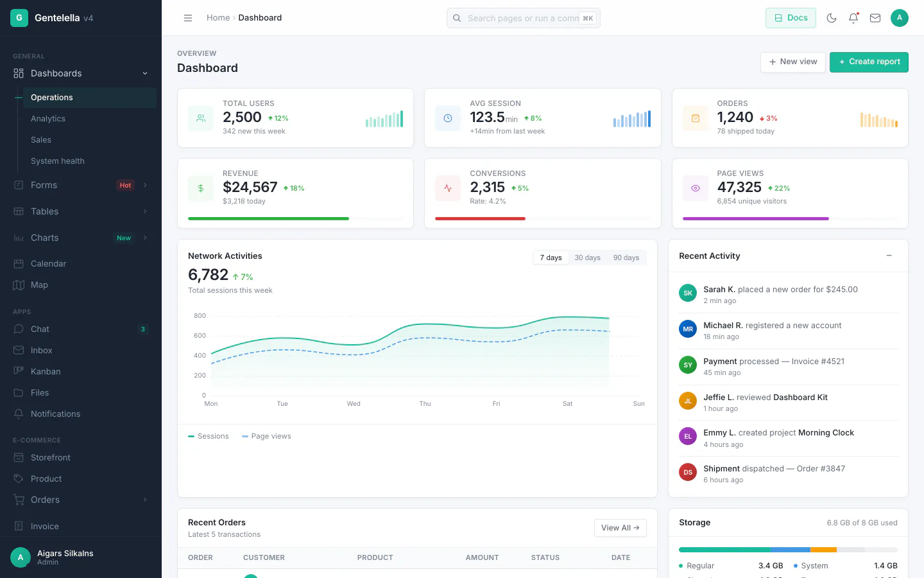
Task: Select the 30 days range tab
Action: point(588,258)
